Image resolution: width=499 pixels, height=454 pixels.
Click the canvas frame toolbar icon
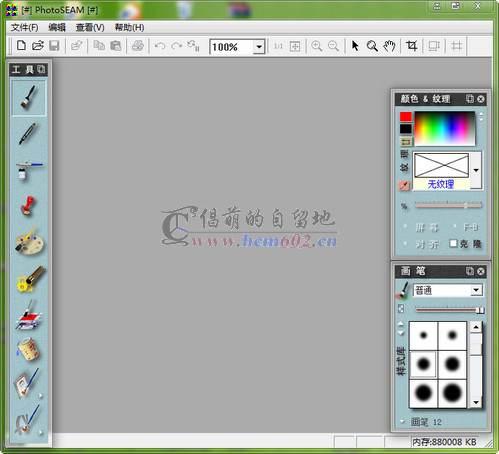coord(434,46)
